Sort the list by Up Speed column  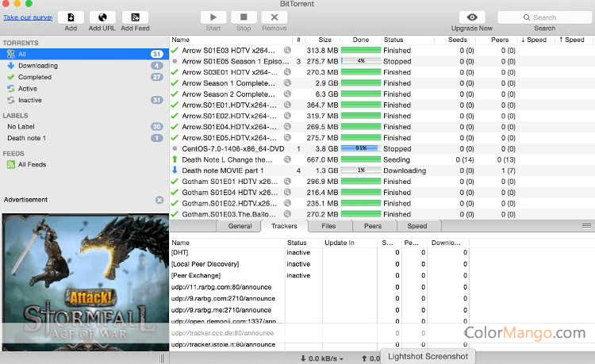(x=571, y=39)
